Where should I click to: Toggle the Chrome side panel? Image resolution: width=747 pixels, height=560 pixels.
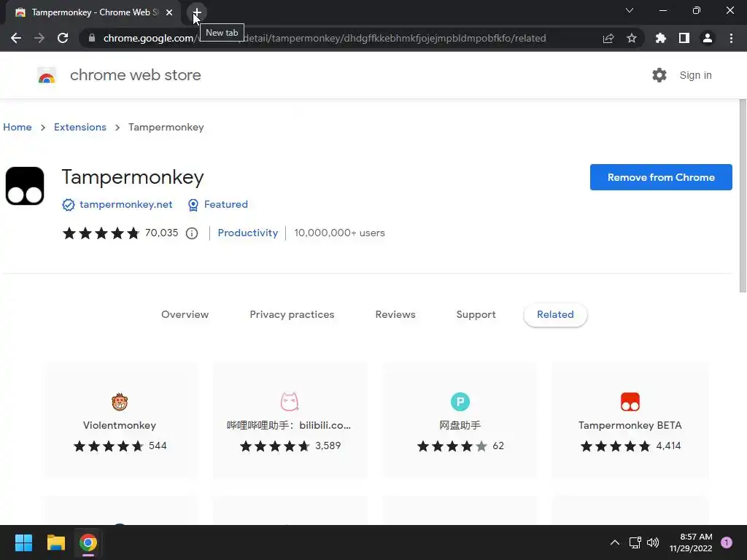(x=684, y=38)
